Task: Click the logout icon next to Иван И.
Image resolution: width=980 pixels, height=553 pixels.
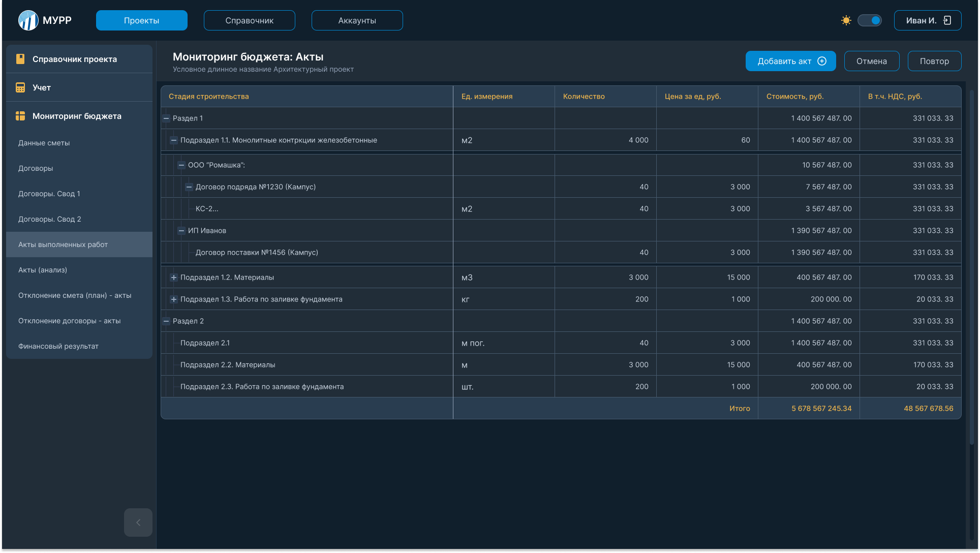Action: click(947, 20)
